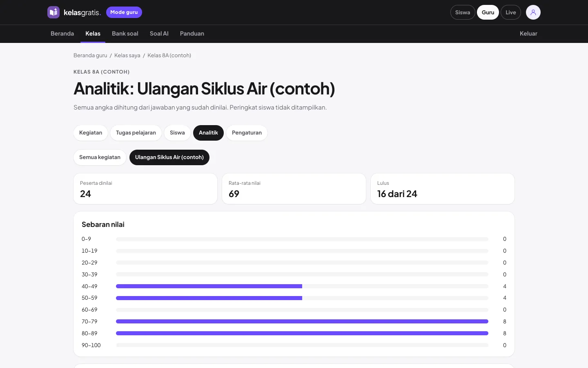588x368 pixels.
Task: Open the Kelas nav item
Action: (x=93, y=34)
